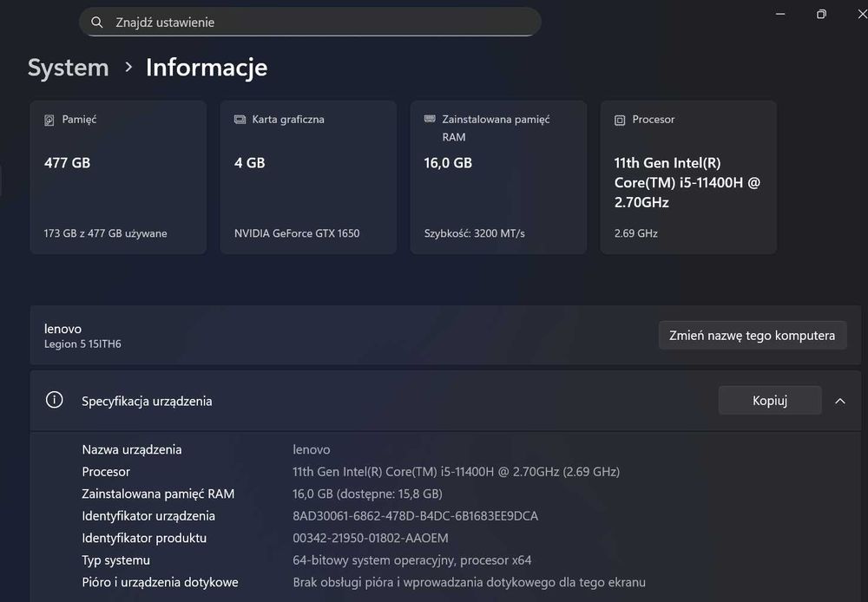Click the Informacje page heading
868x602 pixels.
tap(207, 68)
